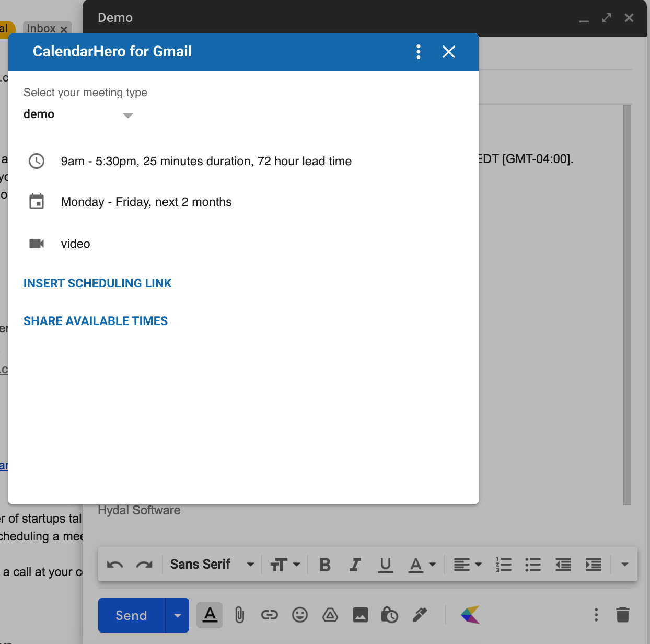Toggle bold formatting

pyautogui.click(x=325, y=565)
